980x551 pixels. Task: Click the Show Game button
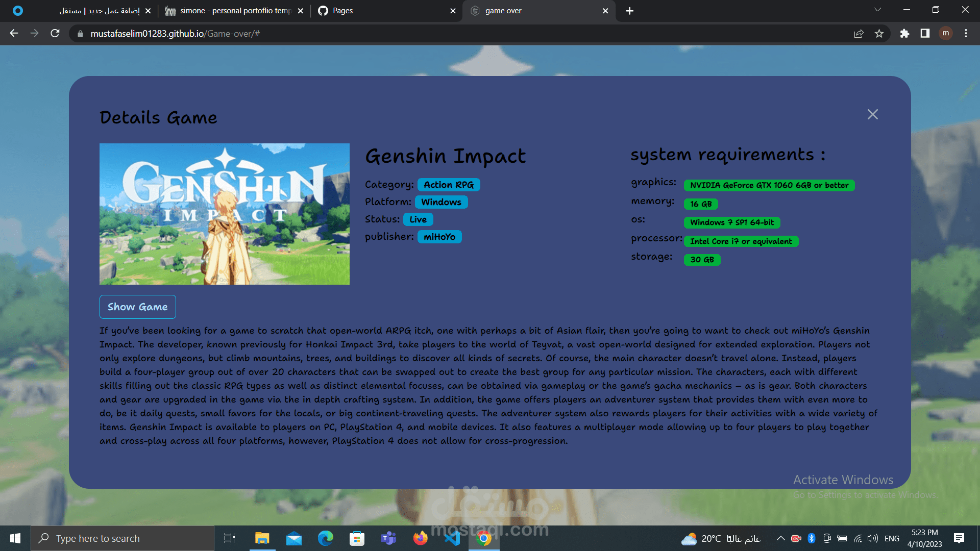[137, 307]
